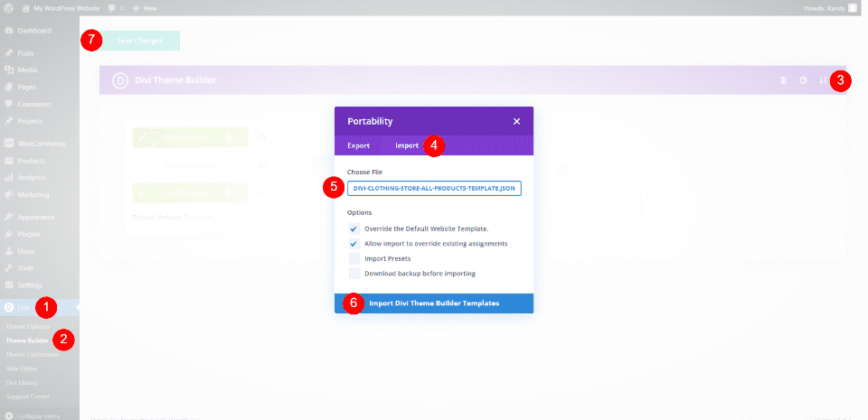Viewport: 868px width, 420px height.
Task: Open Theme Options under Divi
Action: coord(28,327)
